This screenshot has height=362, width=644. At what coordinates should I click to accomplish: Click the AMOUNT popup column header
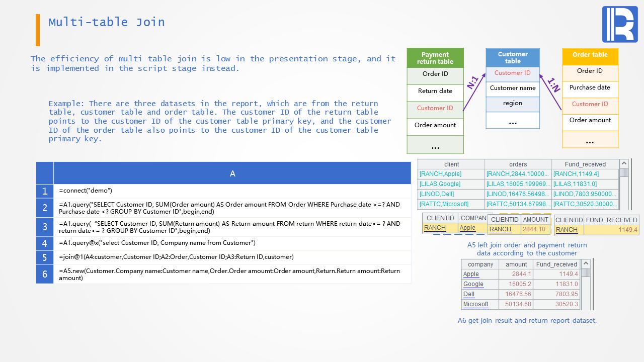point(535,220)
